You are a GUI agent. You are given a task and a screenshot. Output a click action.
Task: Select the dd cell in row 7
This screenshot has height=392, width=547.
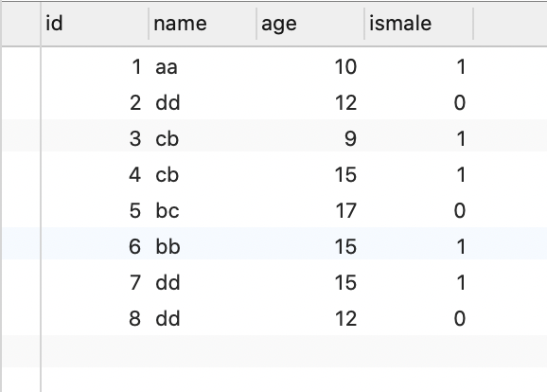click(x=203, y=282)
